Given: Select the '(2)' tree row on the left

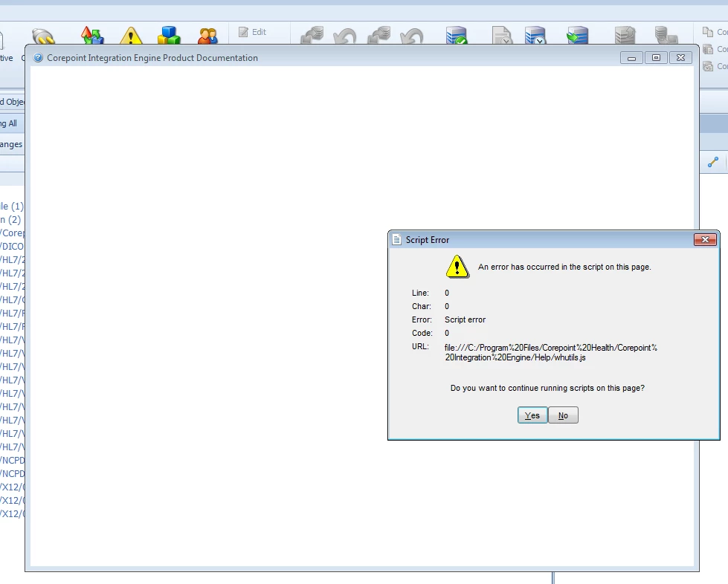Looking at the screenshot, I should (10, 219).
